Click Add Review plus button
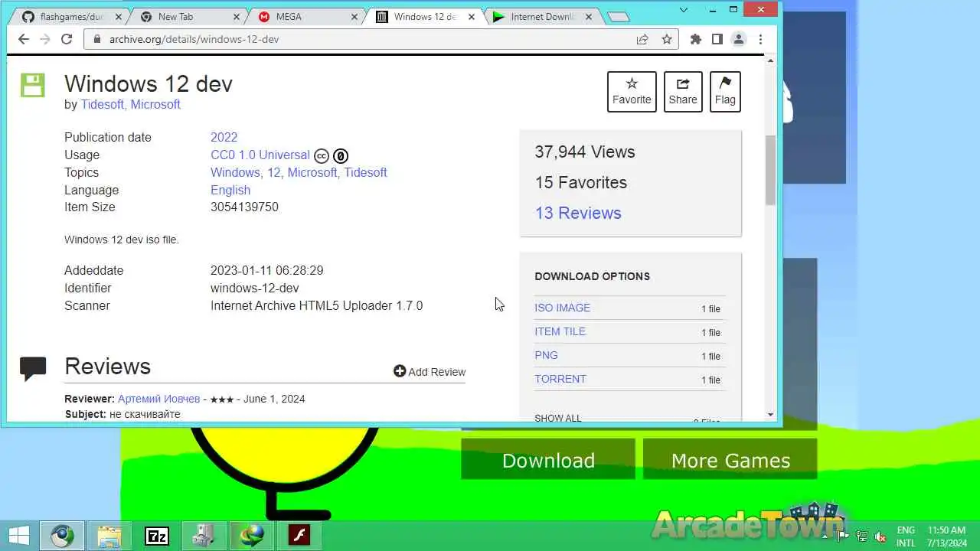This screenshot has height=551, width=980. pyautogui.click(x=430, y=371)
